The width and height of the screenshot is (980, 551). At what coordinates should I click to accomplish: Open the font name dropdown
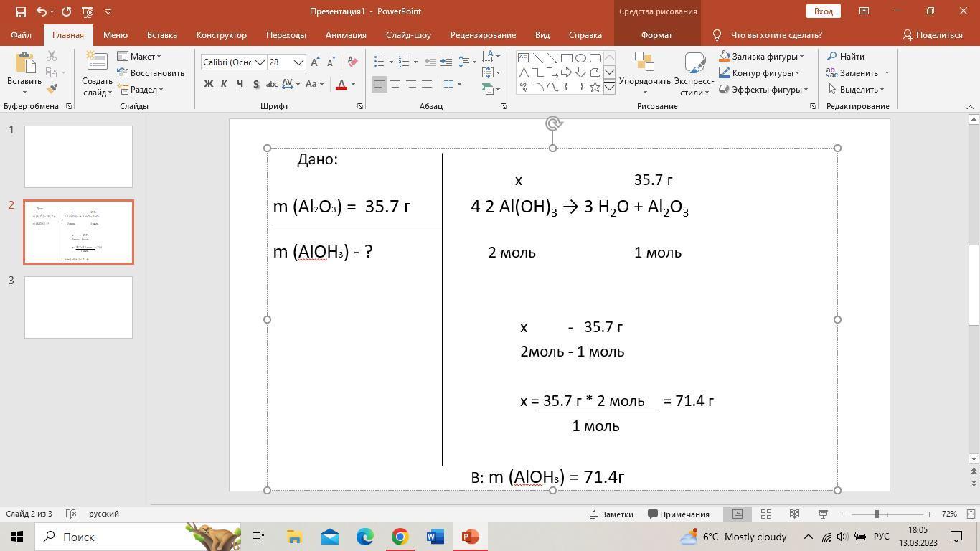260,62
